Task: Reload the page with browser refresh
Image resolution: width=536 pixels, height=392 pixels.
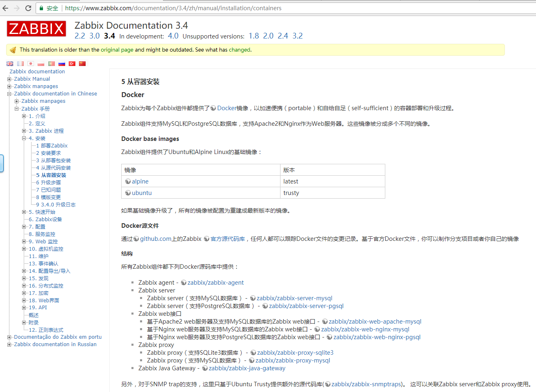Action: click(28, 8)
